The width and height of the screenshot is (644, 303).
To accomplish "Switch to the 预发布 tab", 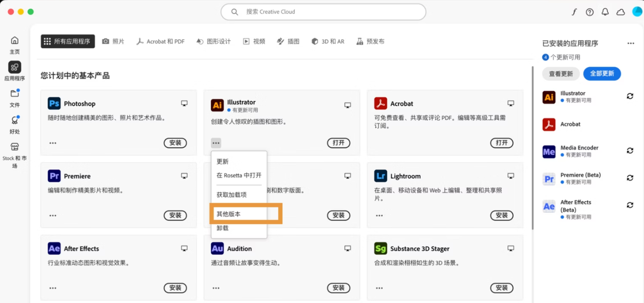I will tap(370, 42).
